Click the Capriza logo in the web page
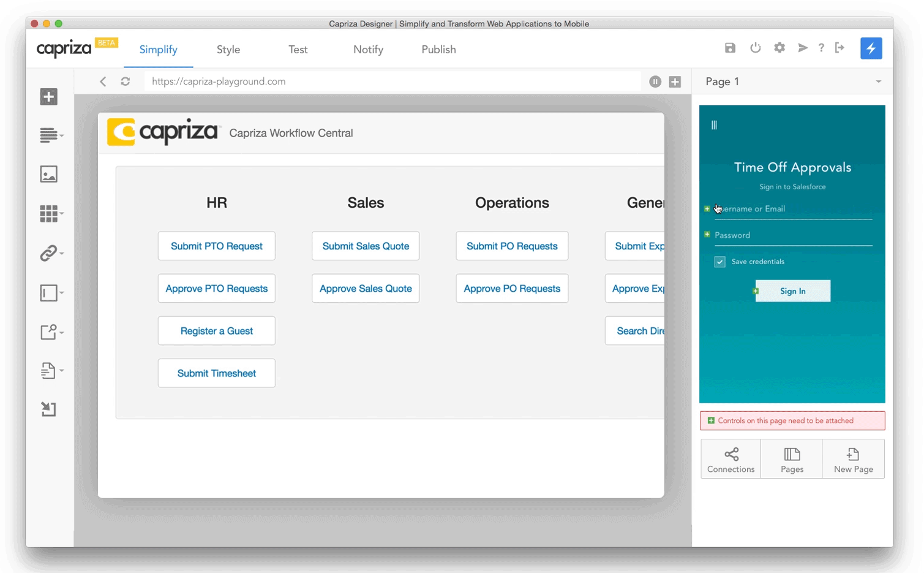The width and height of the screenshot is (924, 573). (163, 132)
